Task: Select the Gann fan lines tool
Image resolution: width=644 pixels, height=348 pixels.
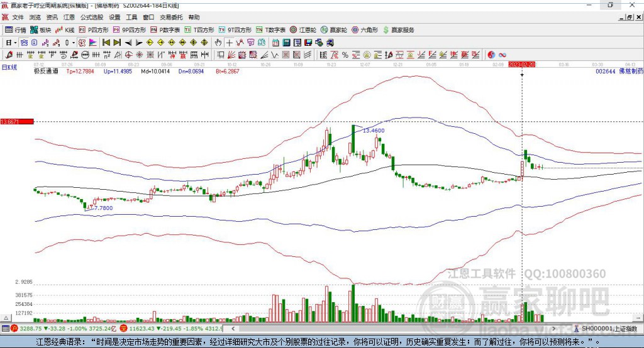Action: pos(231,55)
